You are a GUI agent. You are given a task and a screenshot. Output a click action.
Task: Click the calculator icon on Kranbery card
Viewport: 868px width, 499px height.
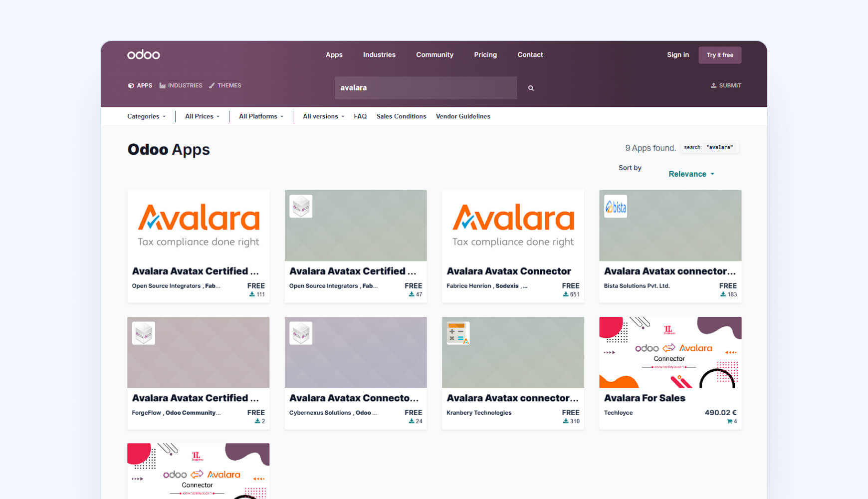click(x=458, y=333)
